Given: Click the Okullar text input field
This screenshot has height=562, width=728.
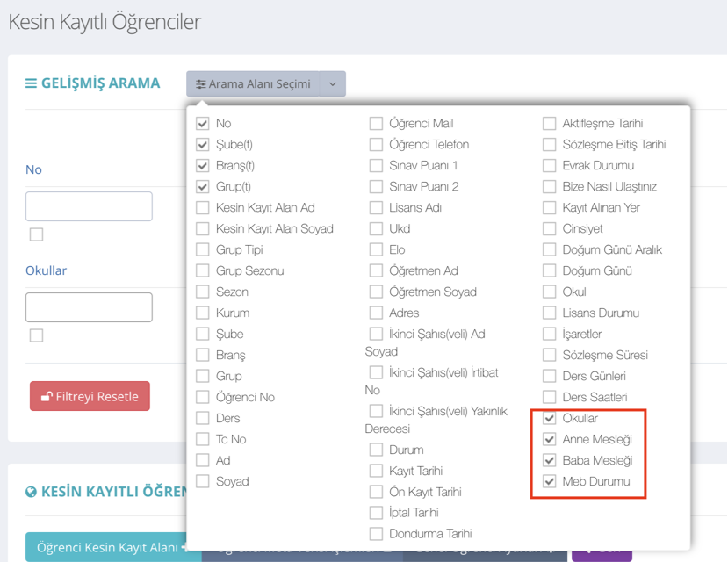Looking at the screenshot, I should (89, 307).
